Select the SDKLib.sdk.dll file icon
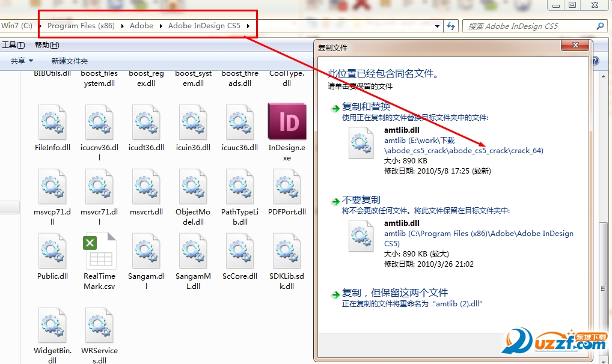 click(x=287, y=251)
